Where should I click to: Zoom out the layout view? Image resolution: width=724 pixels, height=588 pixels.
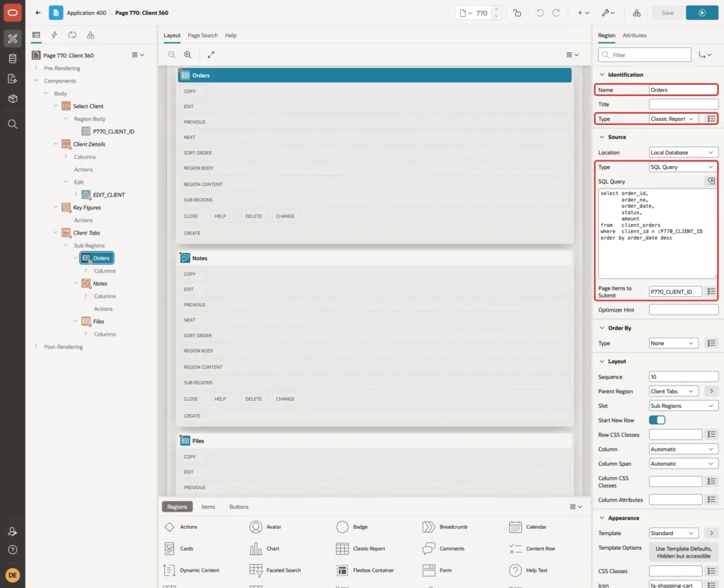pyautogui.click(x=172, y=54)
